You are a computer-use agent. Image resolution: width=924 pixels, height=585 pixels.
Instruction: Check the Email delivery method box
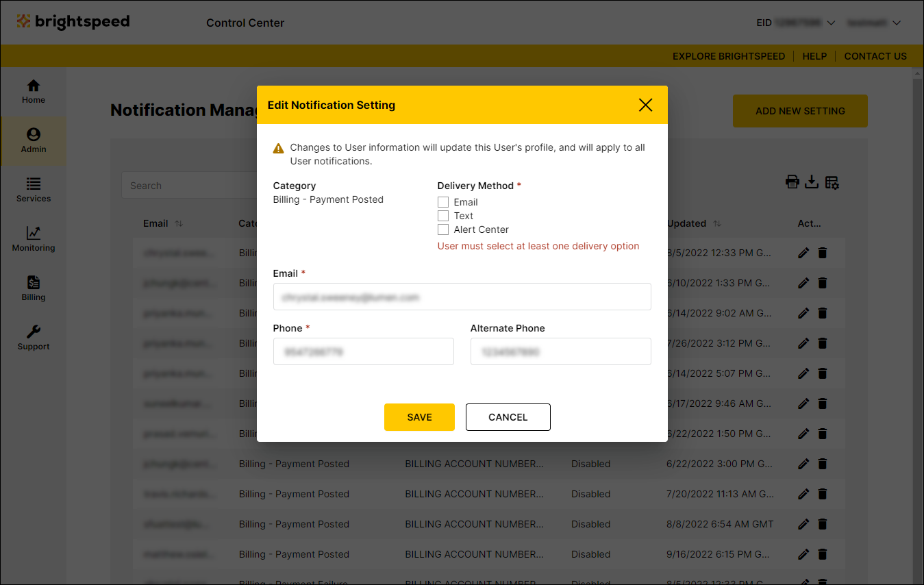[x=443, y=202]
